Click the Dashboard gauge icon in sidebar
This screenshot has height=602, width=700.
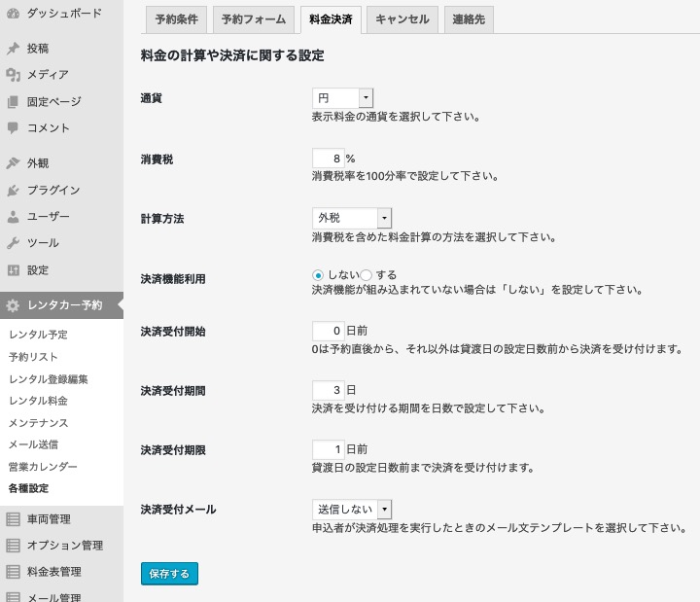click(x=13, y=14)
